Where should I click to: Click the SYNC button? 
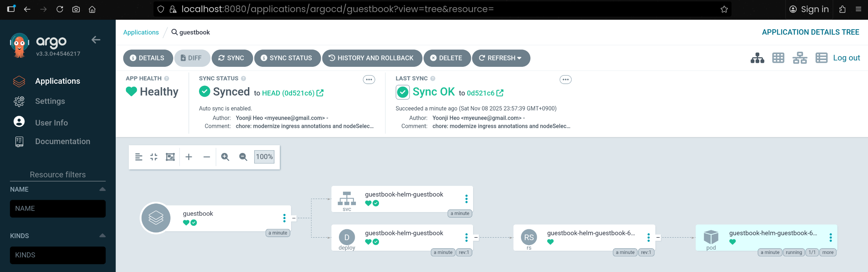[x=232, y=58]
